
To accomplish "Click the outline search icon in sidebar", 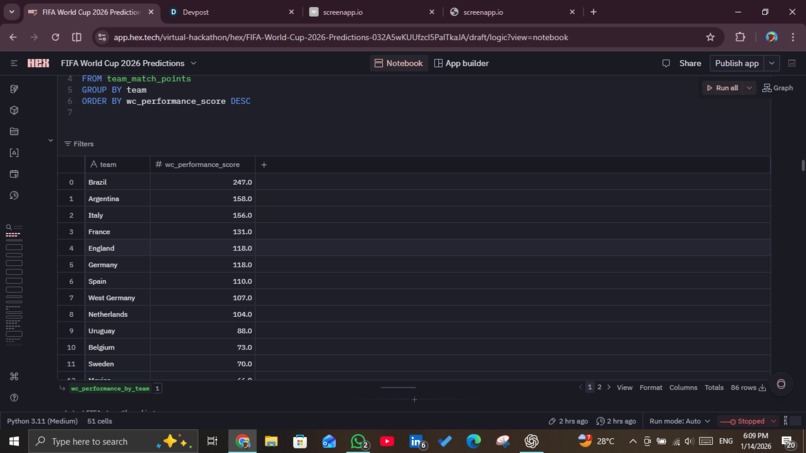I will pyautogui.click(x=9, y=227).
